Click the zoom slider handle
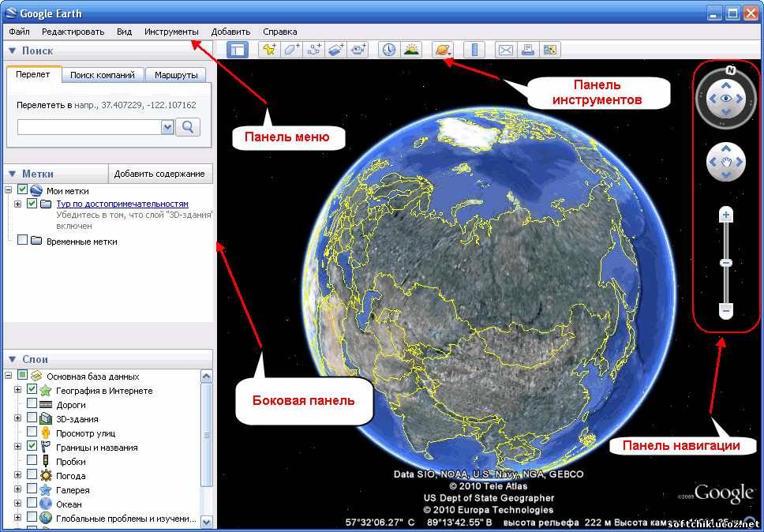Viewport: 764px width, 532px height. click(x=726, y=263)
